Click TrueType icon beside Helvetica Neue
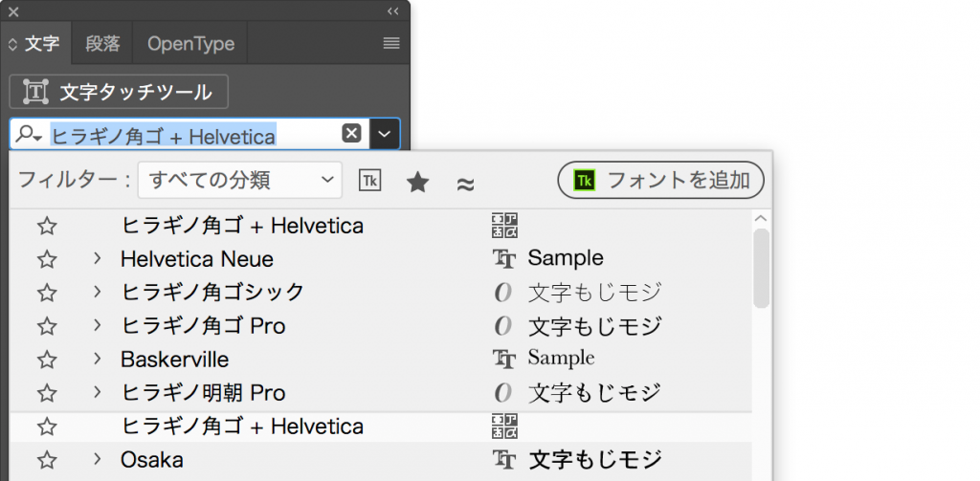980x481 pixels. [x=504, y=258]
